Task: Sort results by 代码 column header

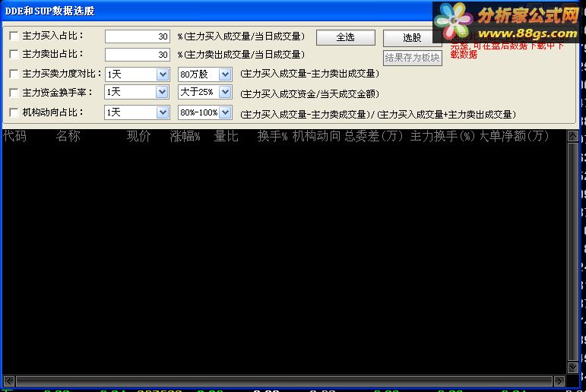Action: click(15, 136)
